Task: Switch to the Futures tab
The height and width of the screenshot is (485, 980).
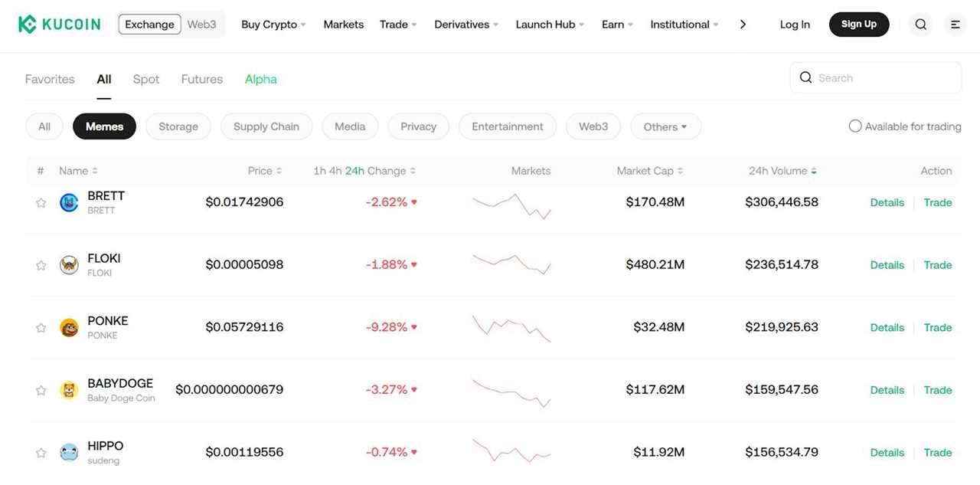Action: [x=201, y=79]
